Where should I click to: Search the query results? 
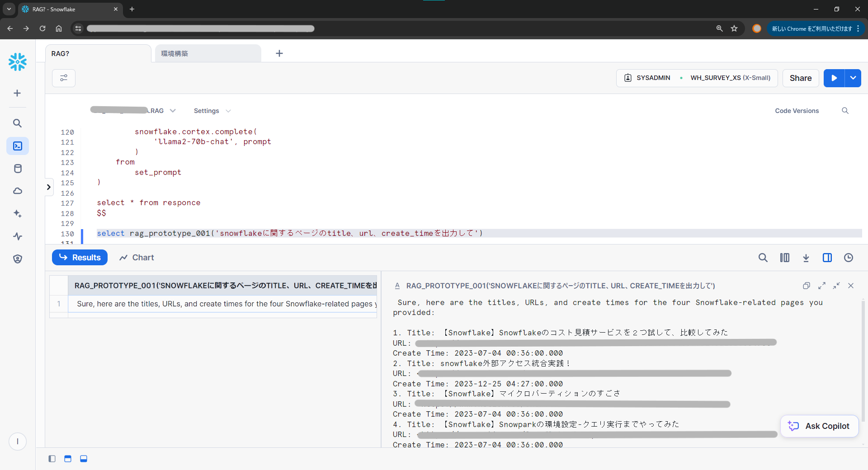tap(763, 258)
